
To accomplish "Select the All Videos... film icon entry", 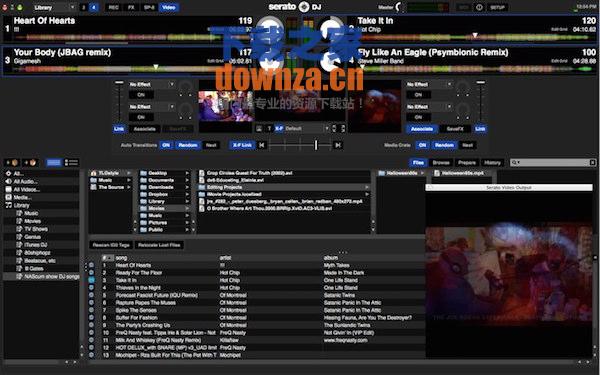I will pyautogui.click(x=8, y=189).
